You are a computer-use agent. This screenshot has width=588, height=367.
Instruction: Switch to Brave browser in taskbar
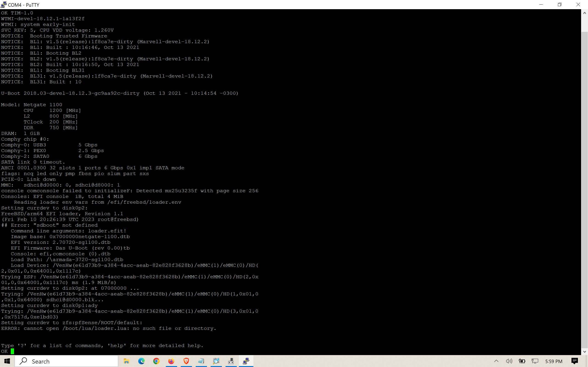click(186, 361)
